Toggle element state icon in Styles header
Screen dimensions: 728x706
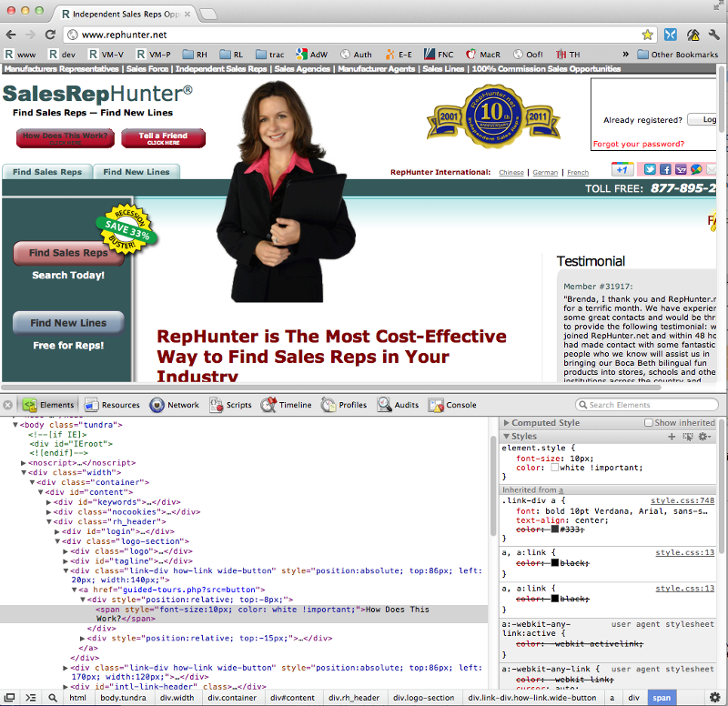[x=688, y=437]
